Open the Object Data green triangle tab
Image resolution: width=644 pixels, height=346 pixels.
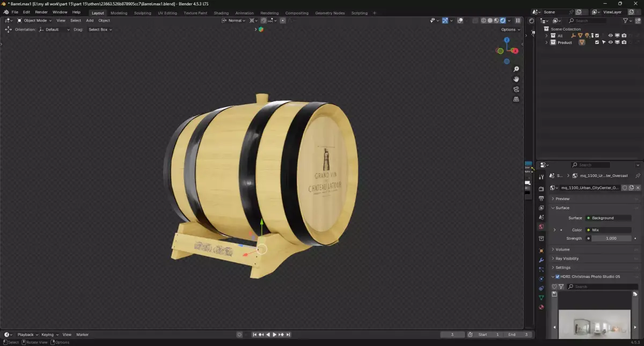tap(541, 298)
